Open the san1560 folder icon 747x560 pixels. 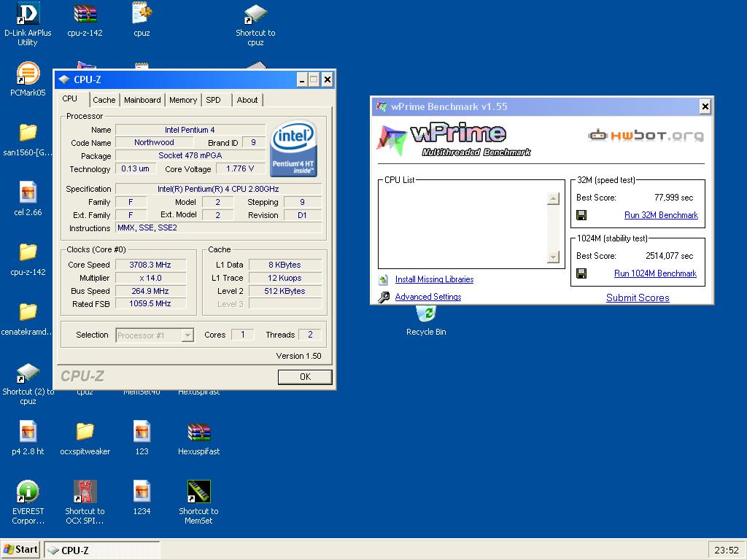coord(28,133)
